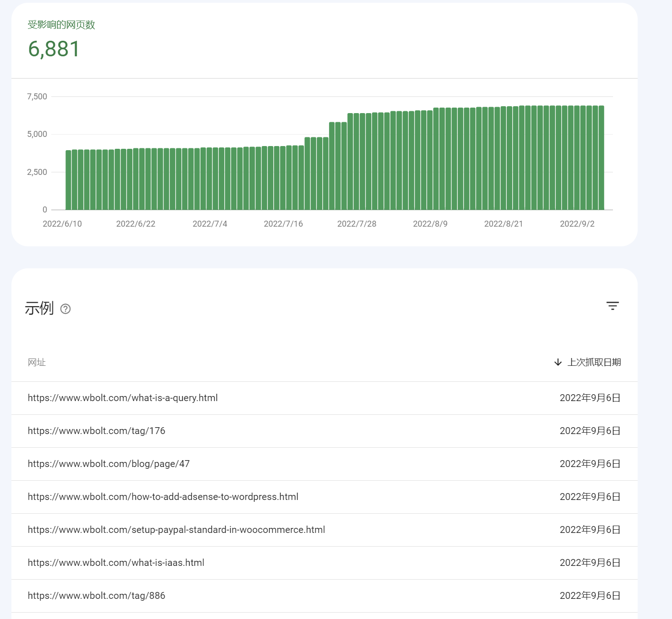Image resolution: width=672 pixels, height=619 pixels.
Task: Click the filter icon in examples panel
Action: pyautogui.click(x=612, y=306)
